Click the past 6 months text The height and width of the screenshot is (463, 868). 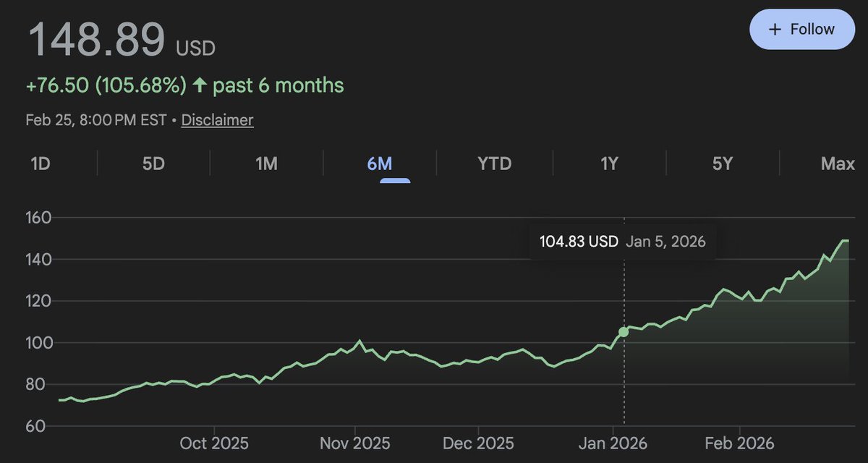[278, 86]
